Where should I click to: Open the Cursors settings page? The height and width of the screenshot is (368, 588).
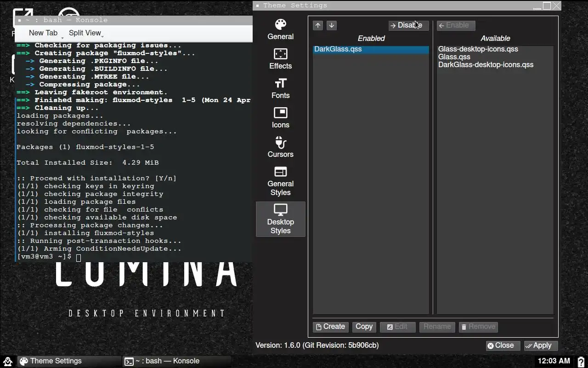pos(280,148)
